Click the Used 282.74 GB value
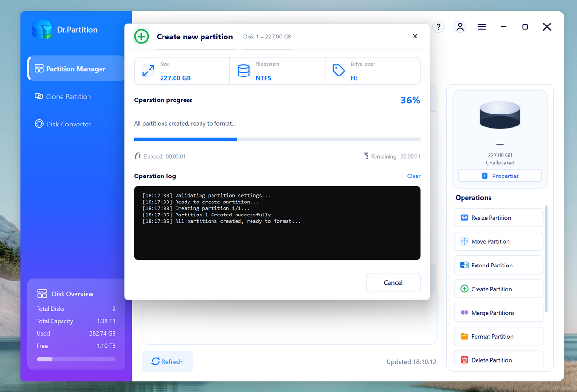Viewport: 577px width, 392px height. coord(102,333)
